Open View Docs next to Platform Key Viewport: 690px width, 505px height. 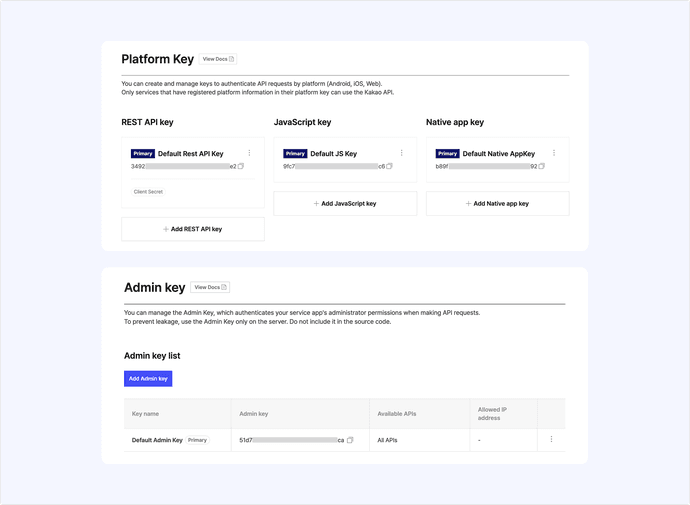tap(218, 59)
